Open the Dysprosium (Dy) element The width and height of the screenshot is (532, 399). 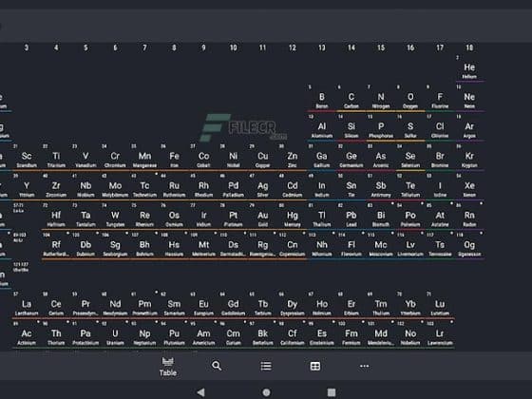pos(293,306)
